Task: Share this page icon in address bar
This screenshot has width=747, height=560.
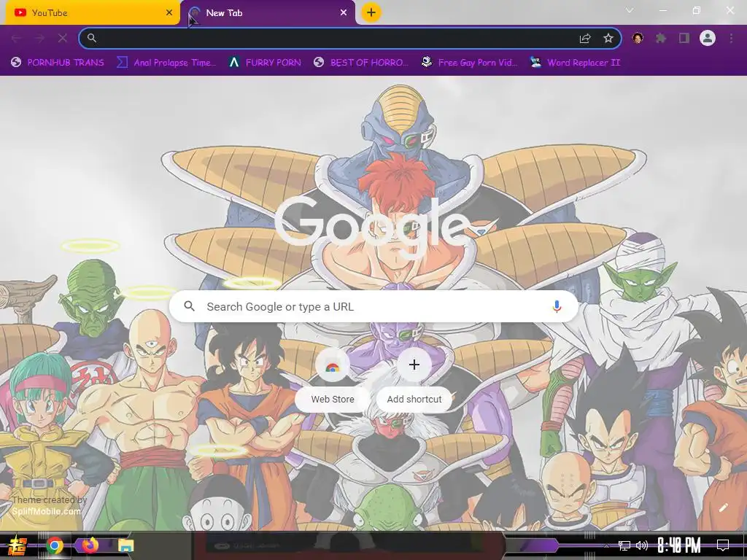Action: [585, 38]
